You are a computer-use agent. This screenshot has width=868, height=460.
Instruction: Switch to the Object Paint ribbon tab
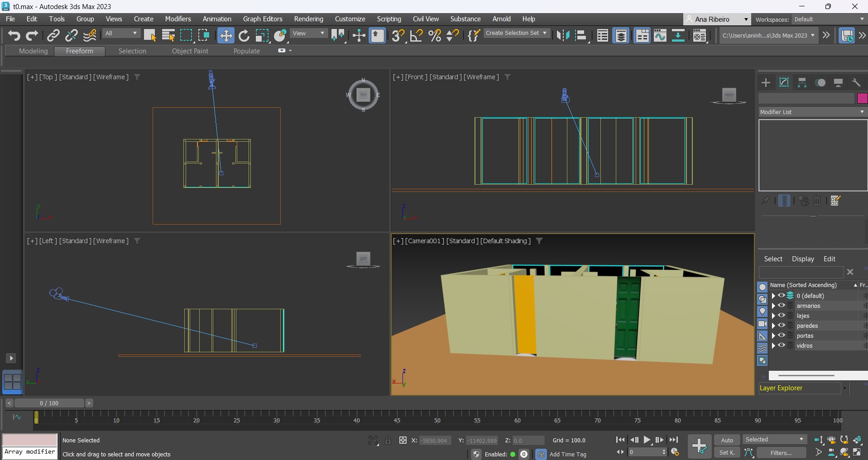tap(190, 51)
